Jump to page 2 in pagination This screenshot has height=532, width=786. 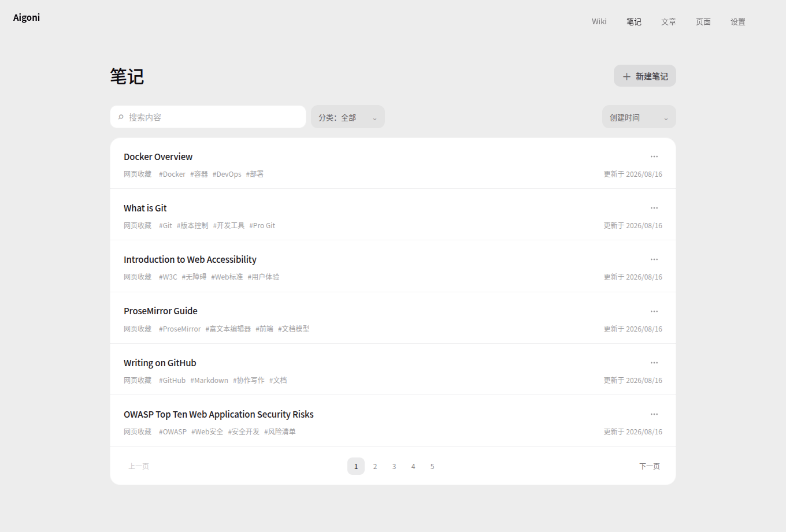tap(375, 466)
